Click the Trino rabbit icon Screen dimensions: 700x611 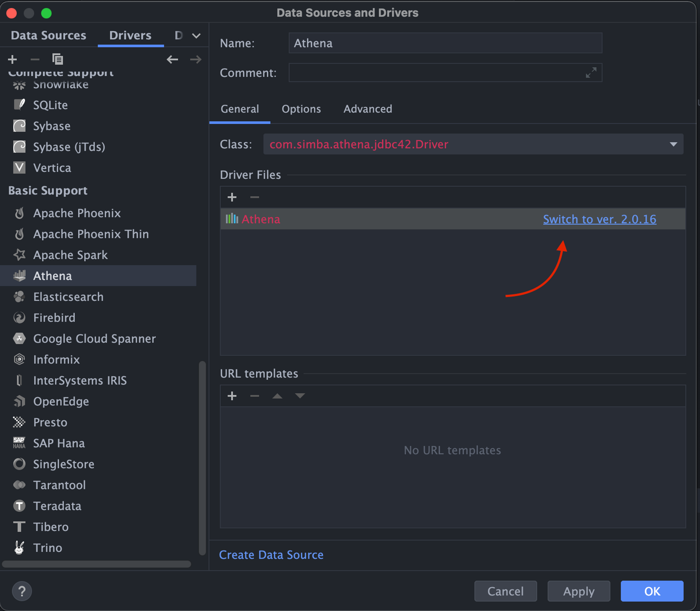click(x=20, y=548)
